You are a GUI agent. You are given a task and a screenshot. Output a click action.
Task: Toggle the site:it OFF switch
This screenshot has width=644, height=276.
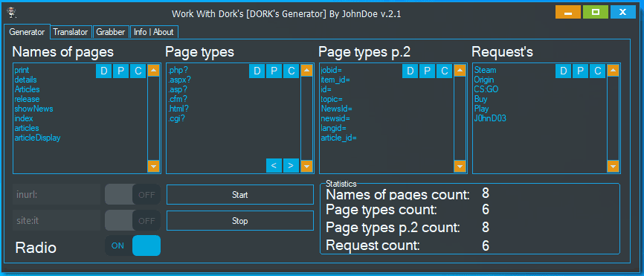132,220
